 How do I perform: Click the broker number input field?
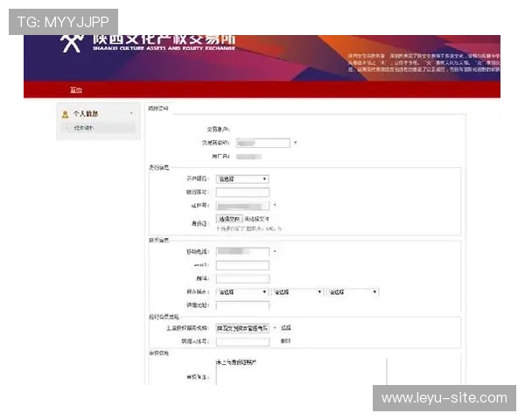point(242,341)
